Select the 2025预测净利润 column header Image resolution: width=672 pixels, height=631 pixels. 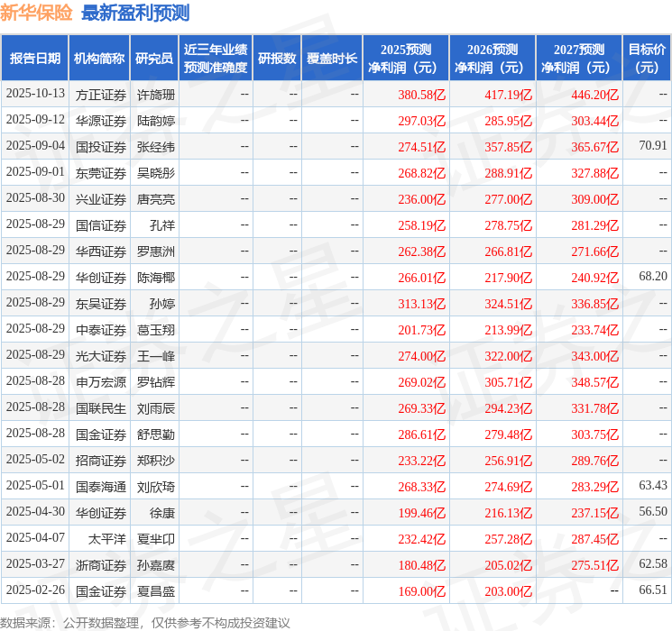pos(406,59)
